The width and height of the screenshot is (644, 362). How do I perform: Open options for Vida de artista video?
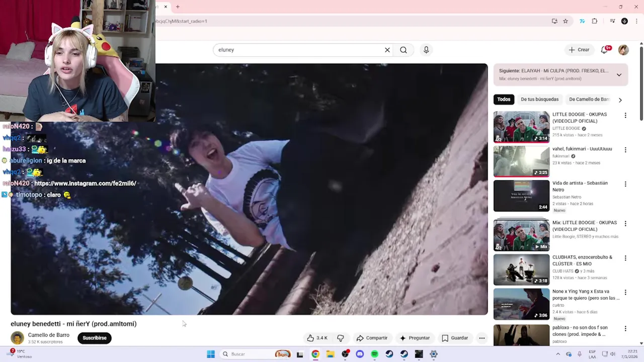(625, 184)
